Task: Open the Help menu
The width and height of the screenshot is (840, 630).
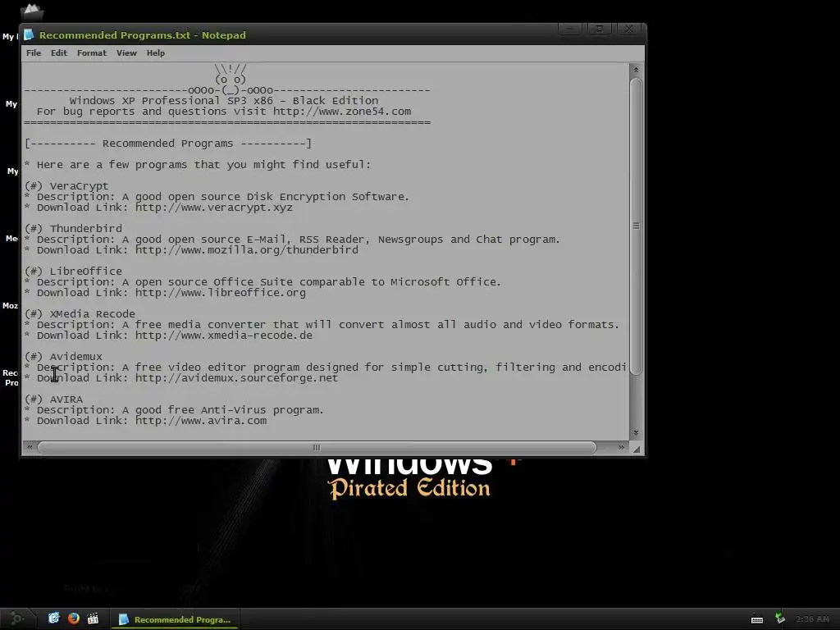Action: pyautogui.click(x=155, y=53)
